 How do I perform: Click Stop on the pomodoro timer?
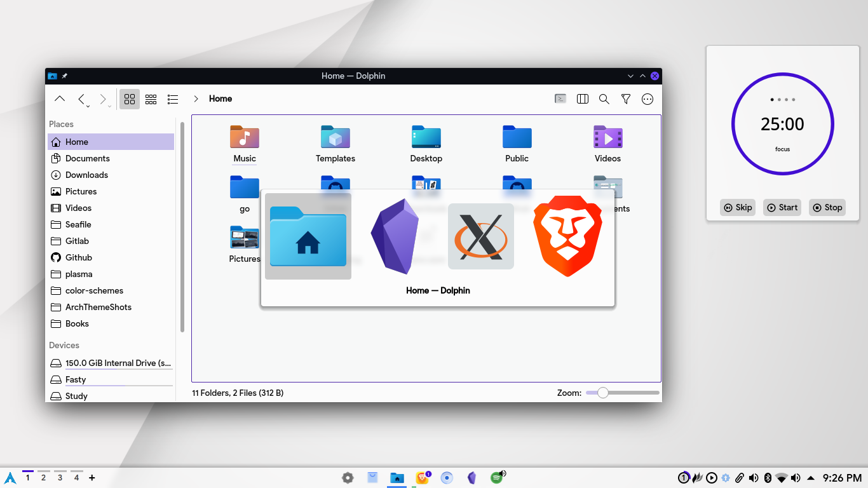(x=827, y=207)
